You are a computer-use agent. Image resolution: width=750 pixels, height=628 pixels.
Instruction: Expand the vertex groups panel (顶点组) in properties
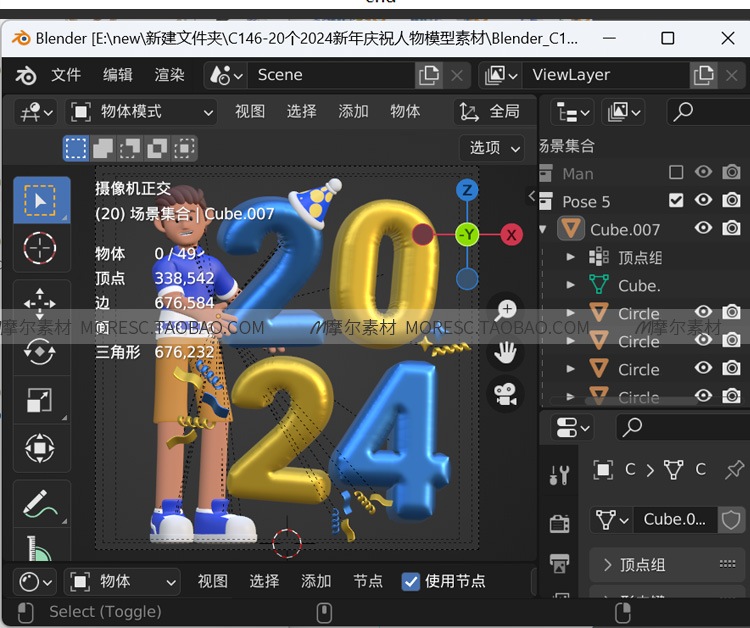tap(667, 565)
